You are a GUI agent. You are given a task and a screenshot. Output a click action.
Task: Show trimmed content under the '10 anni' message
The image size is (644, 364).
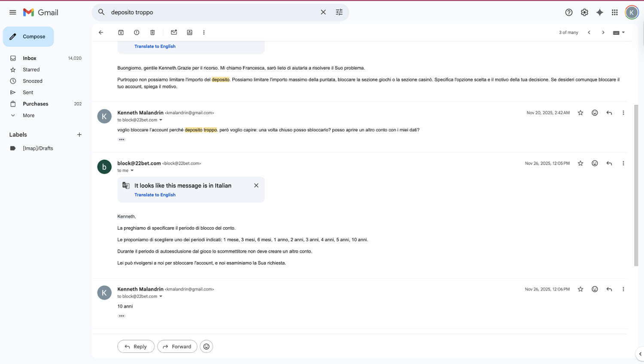[x=122, y=316]
